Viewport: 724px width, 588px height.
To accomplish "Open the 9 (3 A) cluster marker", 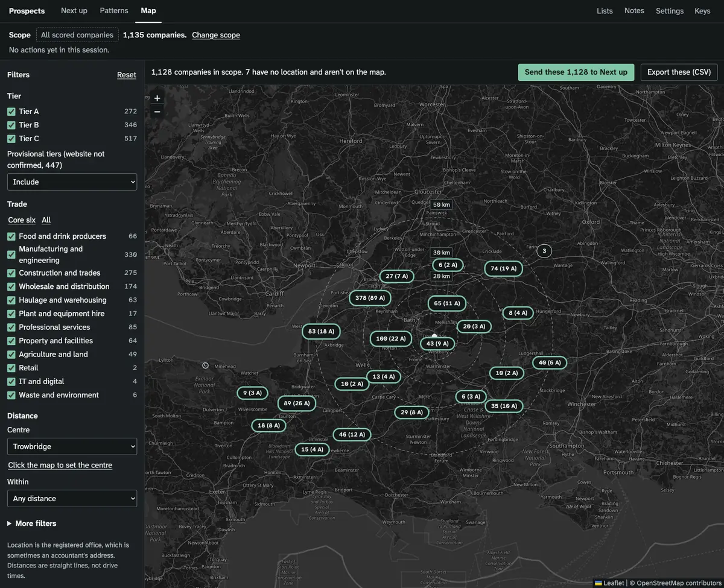I will [252, 393].
